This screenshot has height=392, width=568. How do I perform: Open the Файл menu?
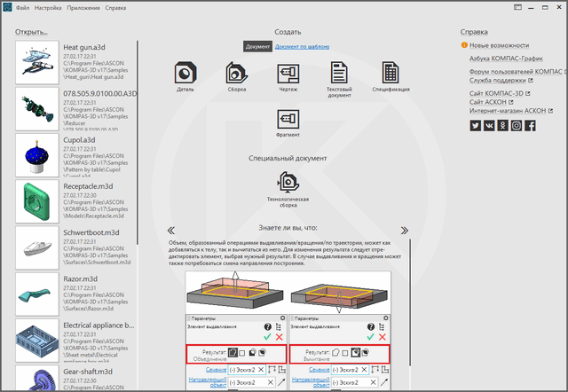[x=22, y=7]
